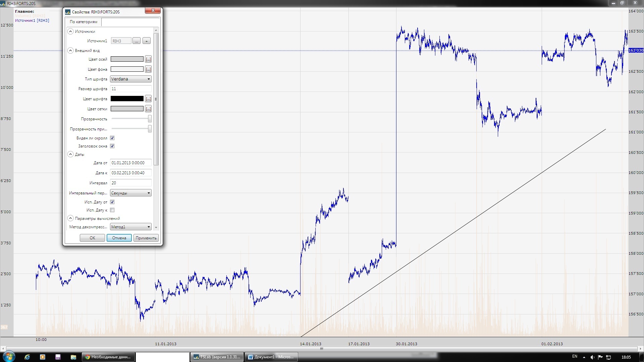Enable the Исп. Дату к checkbox
Image resolution: width=644 pixels, height=362 pixels.
[112, 210]
